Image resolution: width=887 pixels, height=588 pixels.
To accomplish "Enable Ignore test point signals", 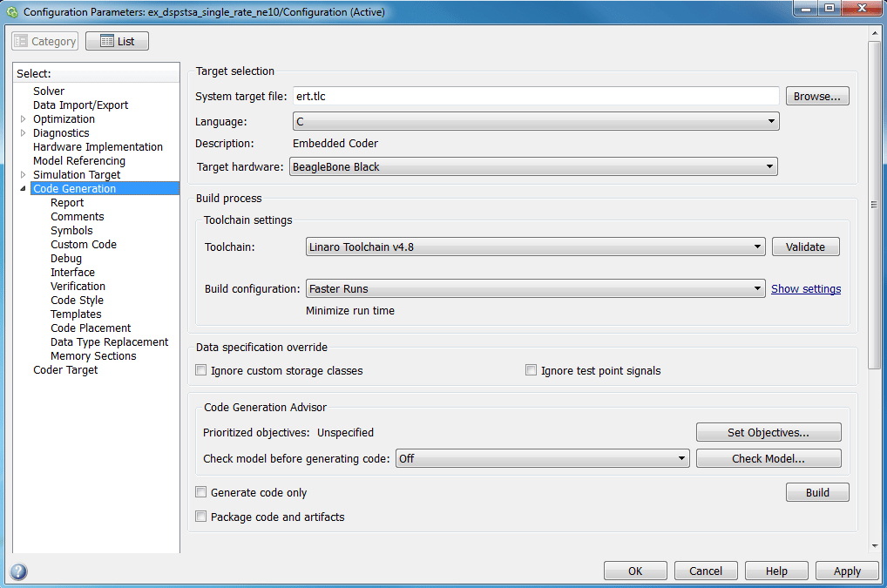I will pyautogui.click(x=531, y=370).
